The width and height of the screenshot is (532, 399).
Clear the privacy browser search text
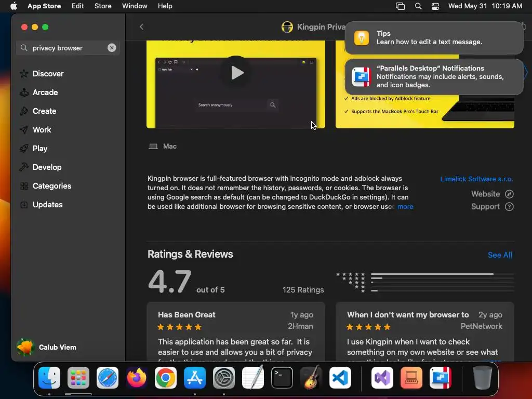pos(112,48)
